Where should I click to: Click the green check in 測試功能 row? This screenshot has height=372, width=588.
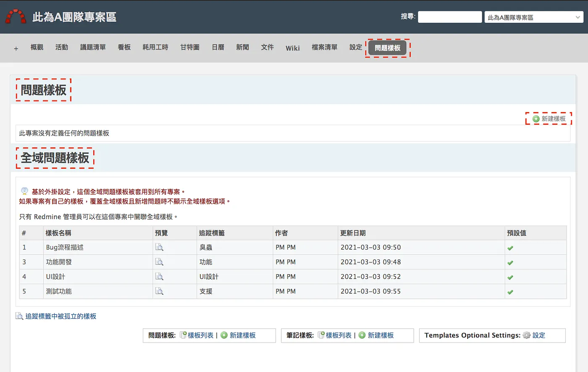pyautogui.click(x=510, y=292)
